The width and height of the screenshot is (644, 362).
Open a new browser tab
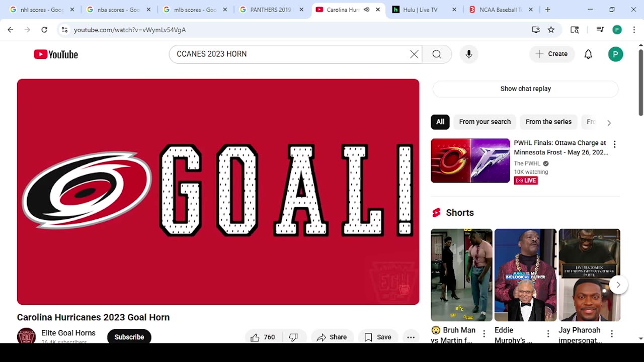click(x=547, y=10)
